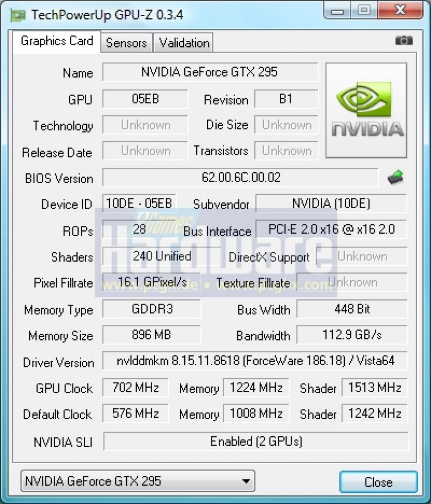Click the Release Date Unknown field

(145, 151)
